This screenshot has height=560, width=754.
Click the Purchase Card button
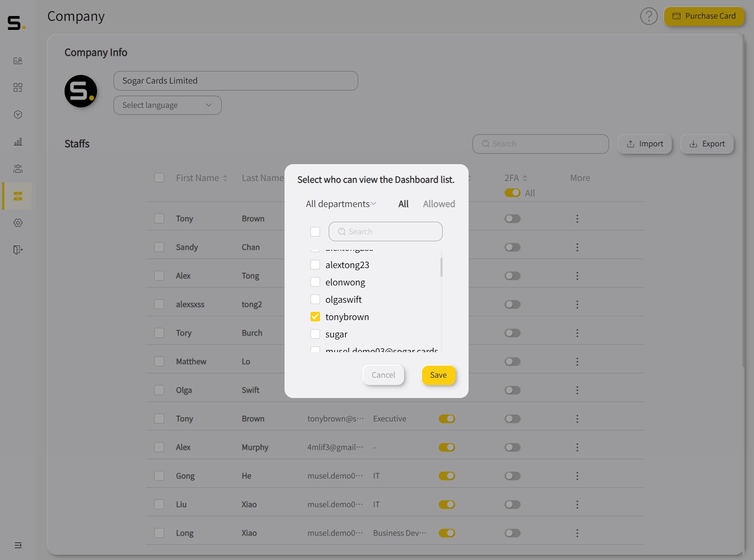pyautogui.click(x=704, y=16)
